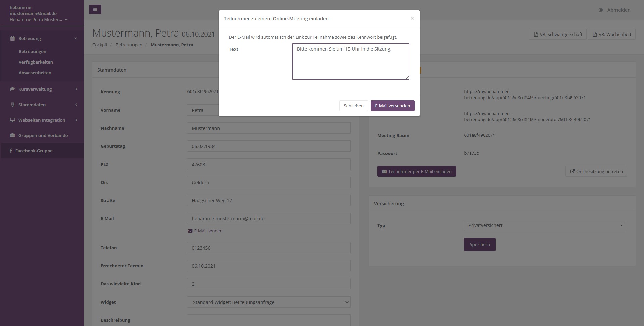Close the invite dialog with the X

click(412, 18)
